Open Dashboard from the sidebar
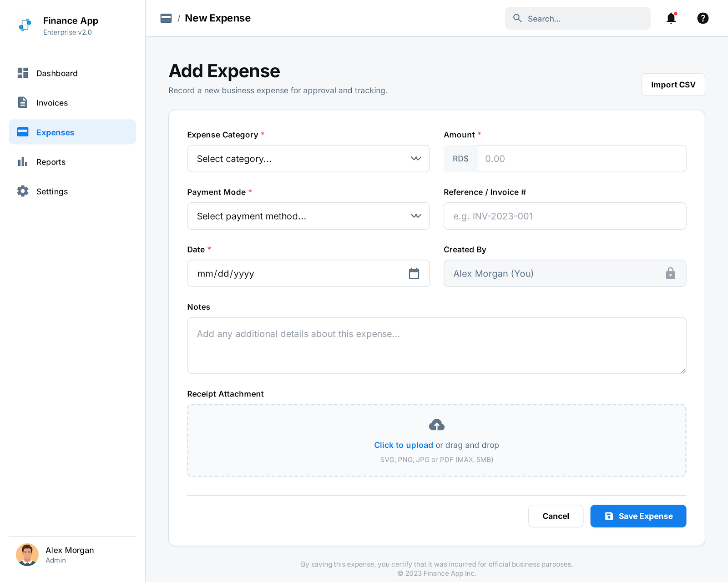This screenshot has height=582, width=728. pos(57,73)
